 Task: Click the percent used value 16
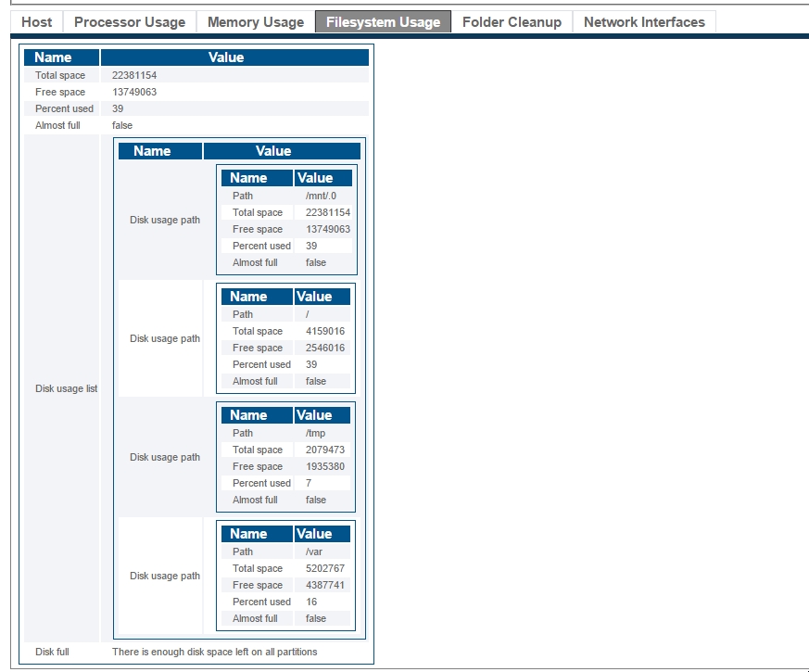pos(311,602)
